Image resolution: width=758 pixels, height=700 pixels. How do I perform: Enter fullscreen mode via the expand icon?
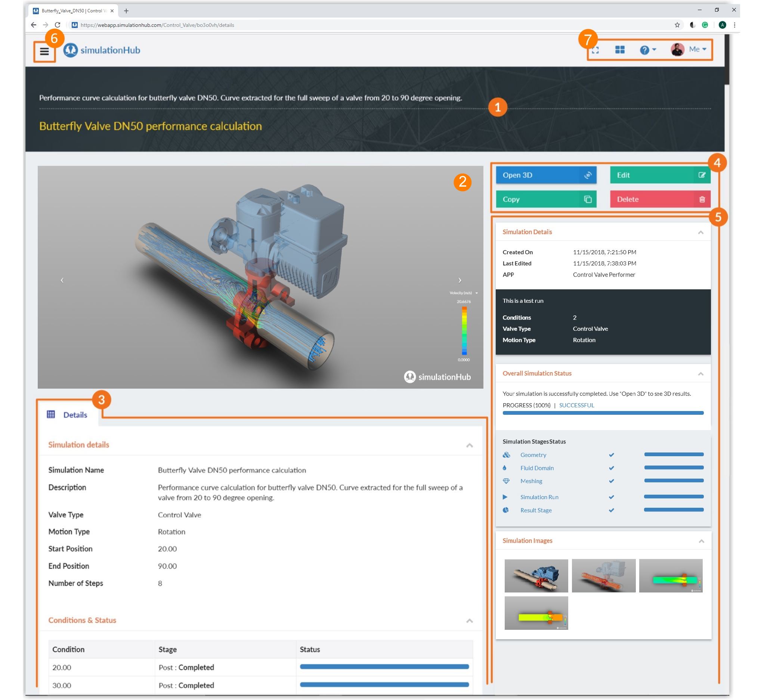pyautogui.click(x=595, y=50)
